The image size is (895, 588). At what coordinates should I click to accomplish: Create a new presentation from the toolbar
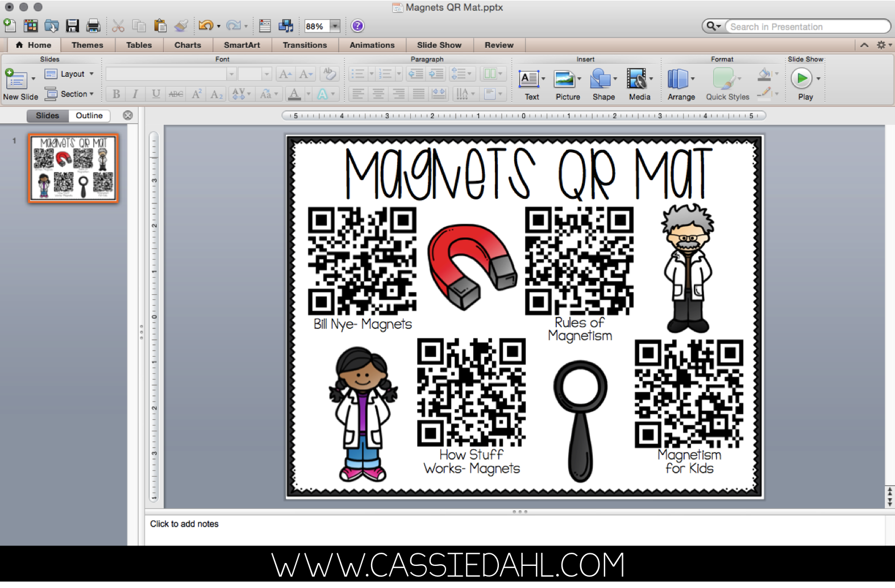(10, 25)
